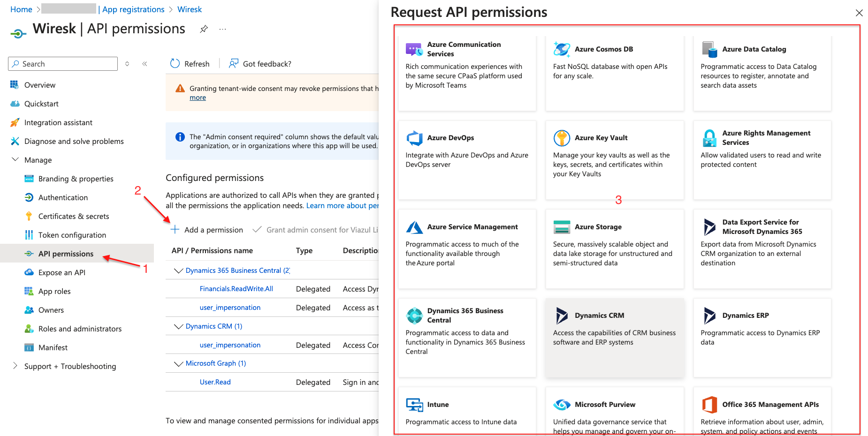
Task: Open Manifest page
Action: (53, 347)
